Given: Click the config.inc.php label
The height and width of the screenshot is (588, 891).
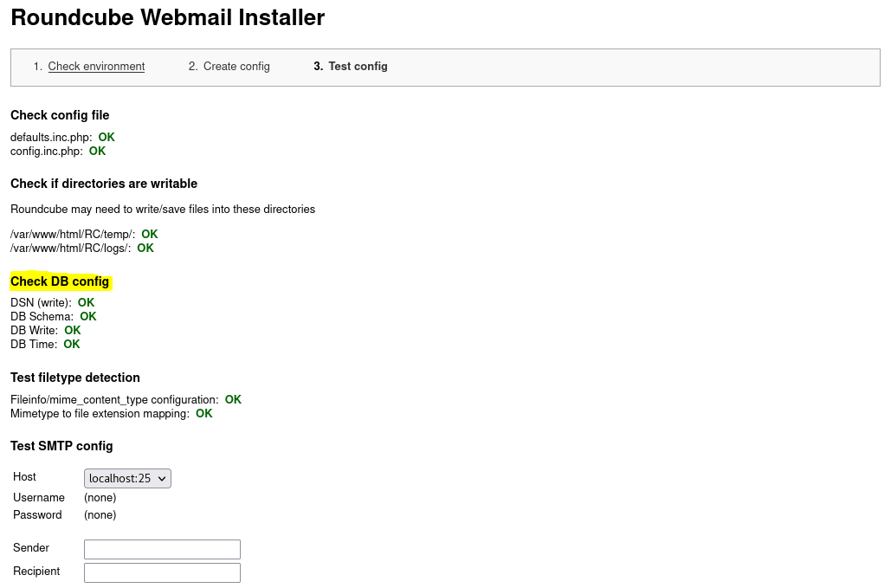Looking at the screenshot, I should click(47, 152).
